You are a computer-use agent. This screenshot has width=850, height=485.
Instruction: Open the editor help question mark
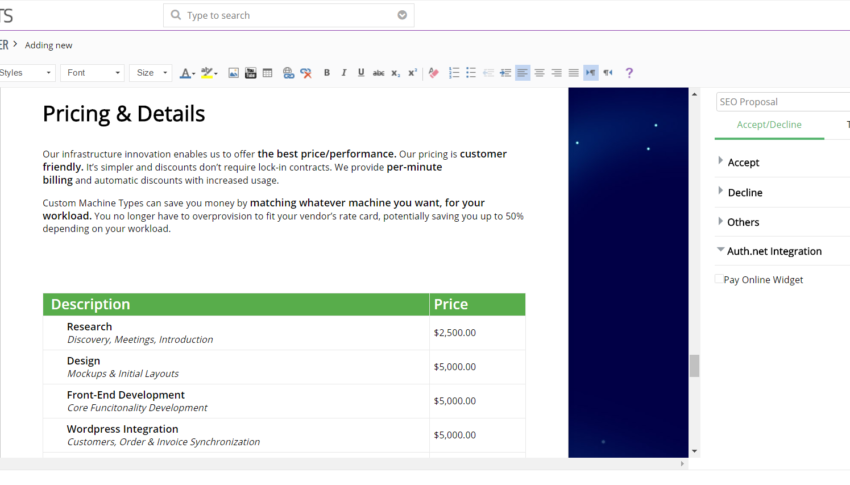(629, 73)
